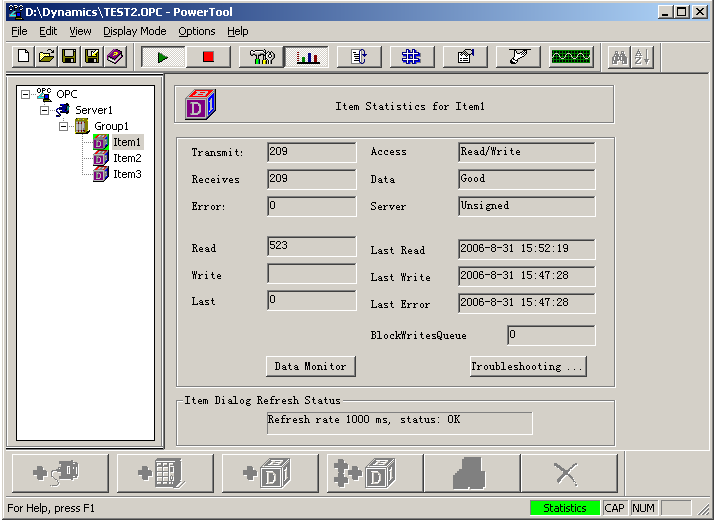Image resolution: width=716 pixels, height=520 pixels.
Task: Click the Add Group button
Action: [x=160, y=473]
